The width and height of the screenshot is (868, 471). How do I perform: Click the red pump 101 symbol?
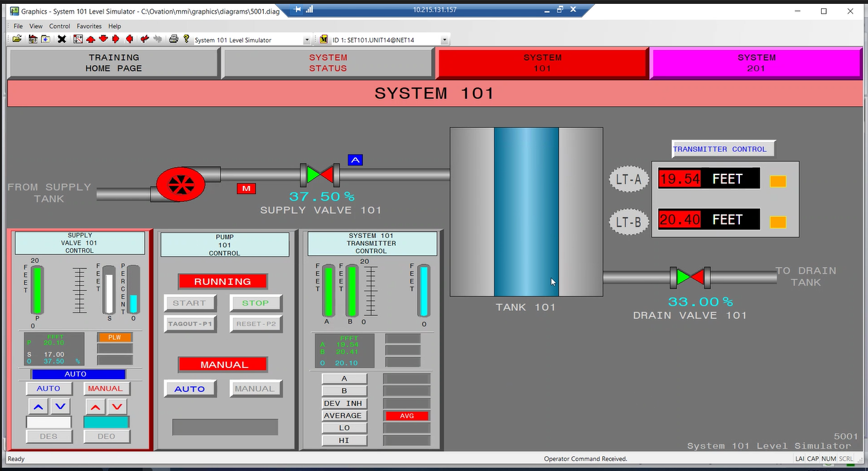tap(181, 185)
